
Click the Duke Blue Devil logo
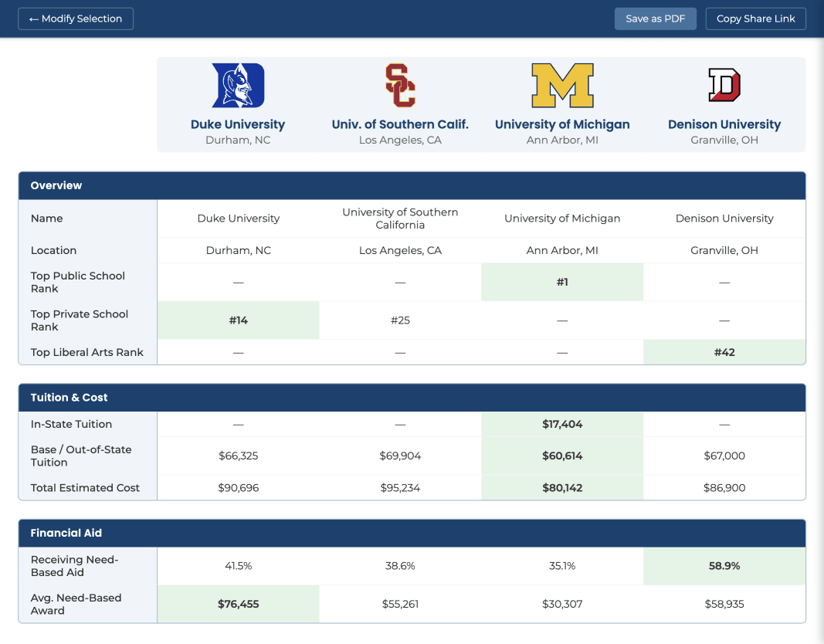(238, 86)
